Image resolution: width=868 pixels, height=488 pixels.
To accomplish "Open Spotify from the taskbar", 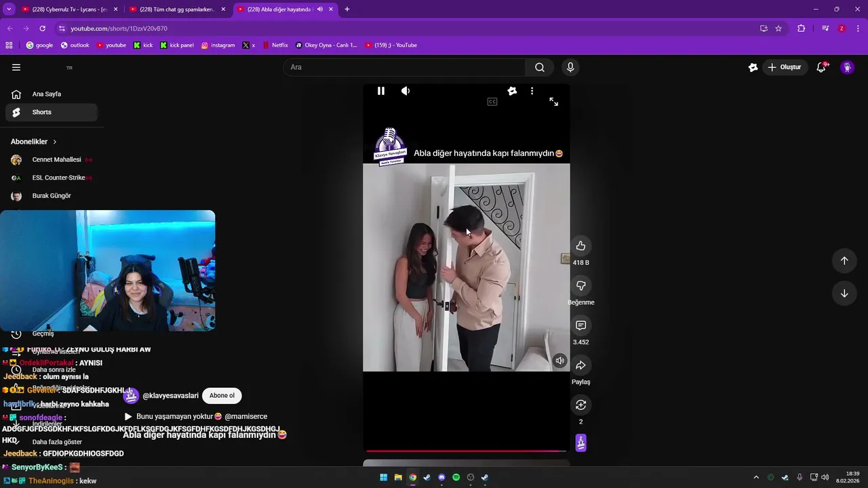I will click(456, 477).
